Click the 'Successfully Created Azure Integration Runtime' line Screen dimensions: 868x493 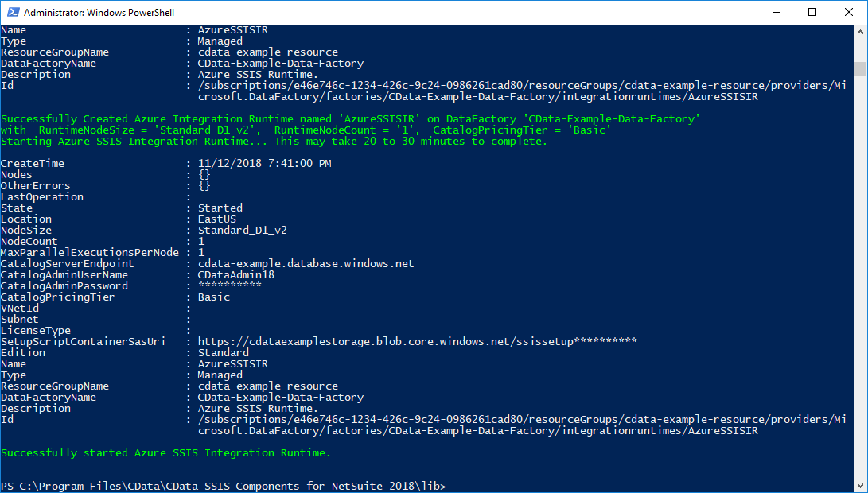coord(350,118)
